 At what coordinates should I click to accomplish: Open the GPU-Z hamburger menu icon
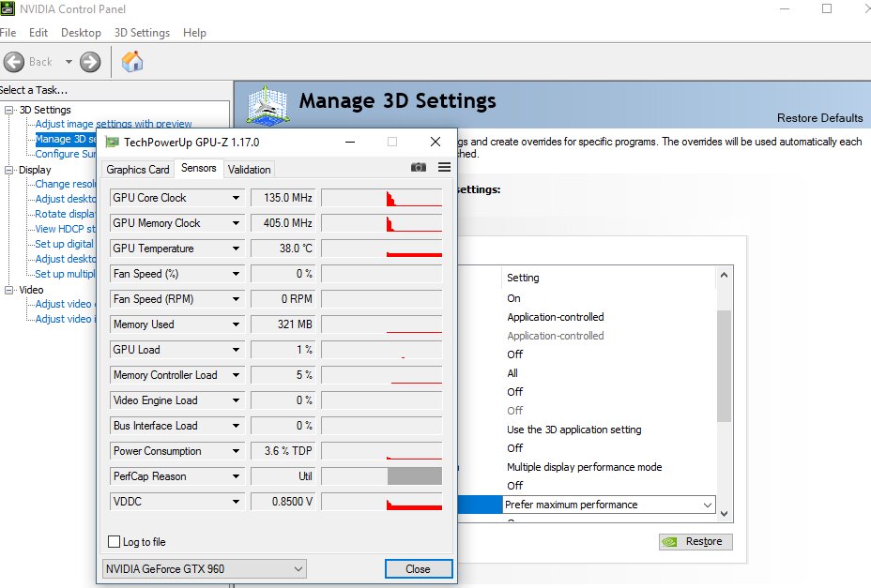click(x=444, y=167)
